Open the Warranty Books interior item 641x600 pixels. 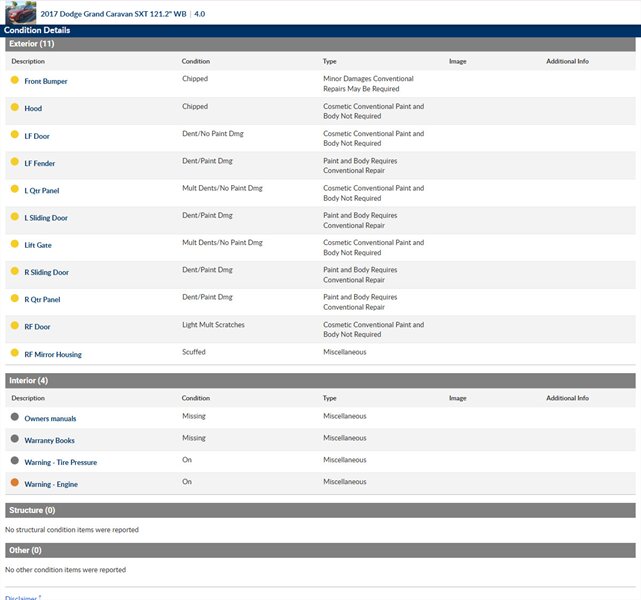(x=49, y=440)
